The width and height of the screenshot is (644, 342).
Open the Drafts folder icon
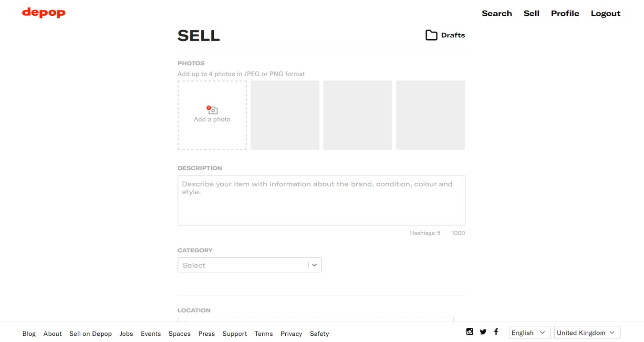tap(431, 34)
